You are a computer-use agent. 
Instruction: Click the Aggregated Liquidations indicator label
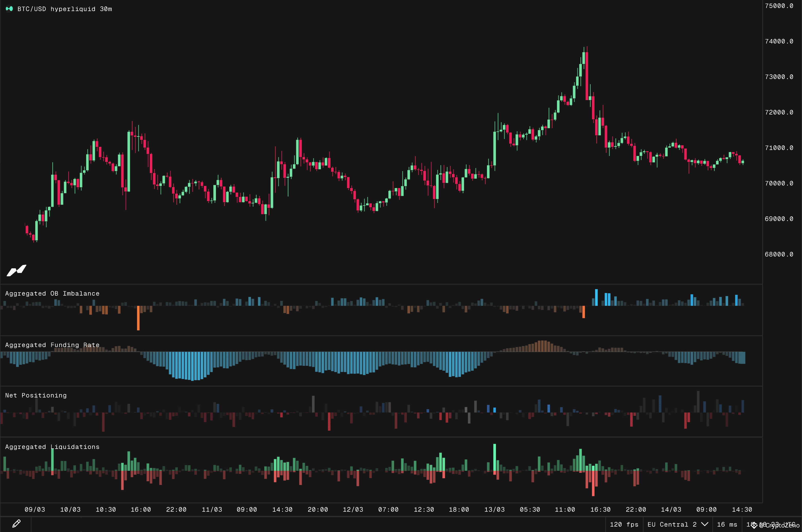click(52, 447)
